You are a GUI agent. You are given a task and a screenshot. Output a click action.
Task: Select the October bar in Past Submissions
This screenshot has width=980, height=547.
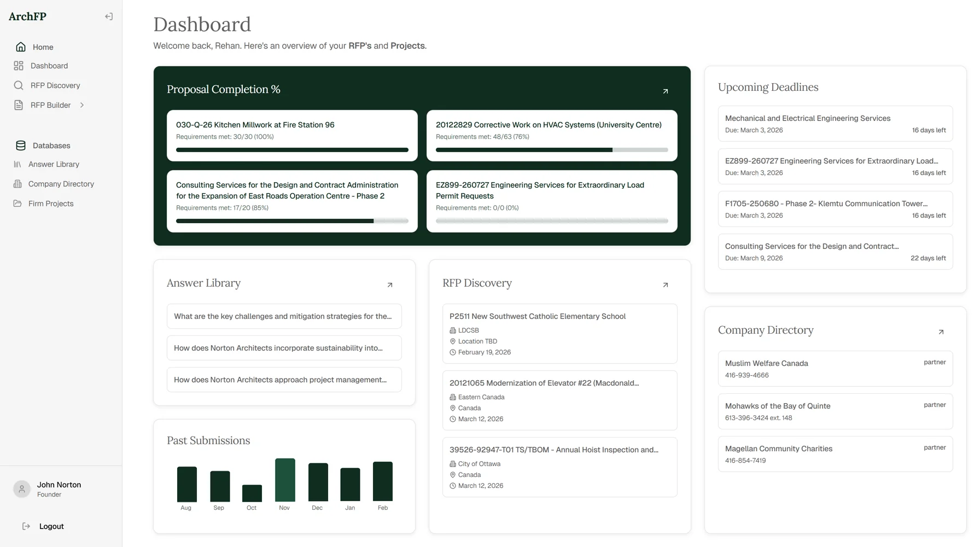point(252,493)
